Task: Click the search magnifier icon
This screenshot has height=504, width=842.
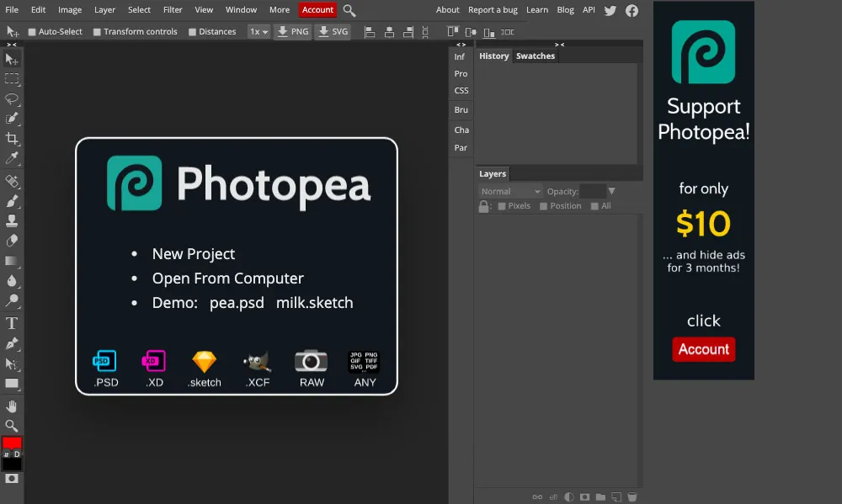Action: click(349, 10)
